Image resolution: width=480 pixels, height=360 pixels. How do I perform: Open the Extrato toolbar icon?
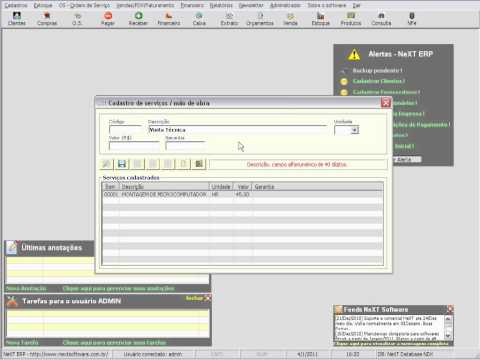229,19
